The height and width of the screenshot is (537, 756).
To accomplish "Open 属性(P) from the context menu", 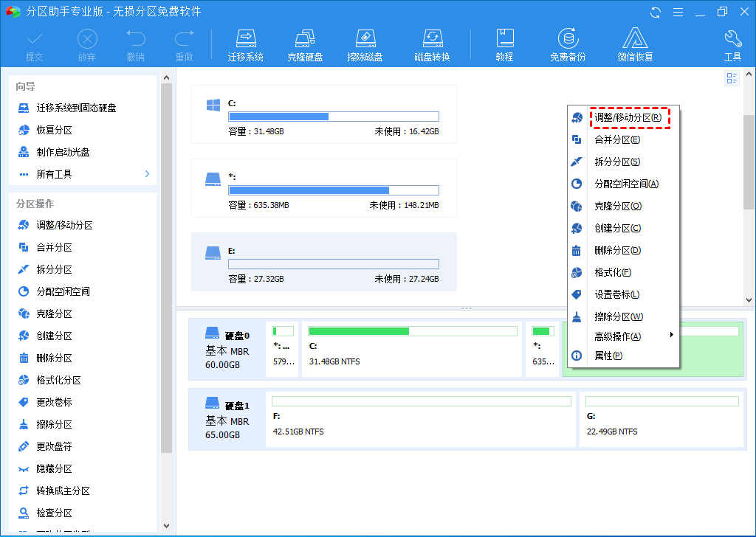I will coord(623,356).
